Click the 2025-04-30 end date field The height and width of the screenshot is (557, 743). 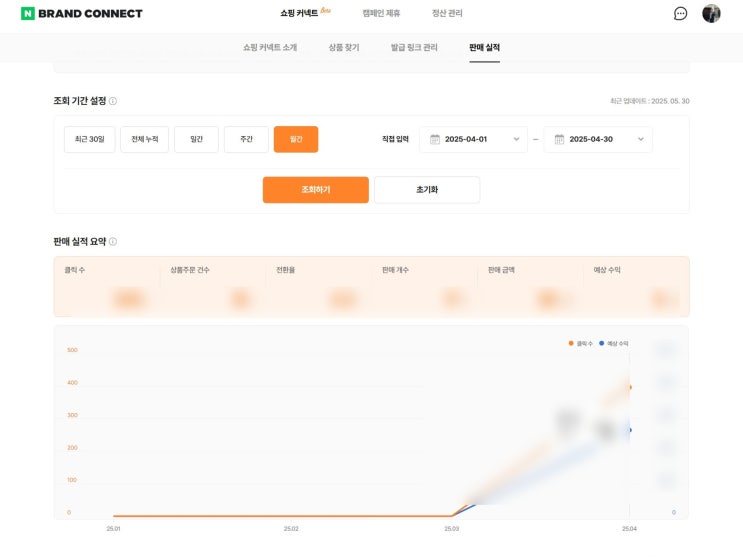[x=598, y=139]
